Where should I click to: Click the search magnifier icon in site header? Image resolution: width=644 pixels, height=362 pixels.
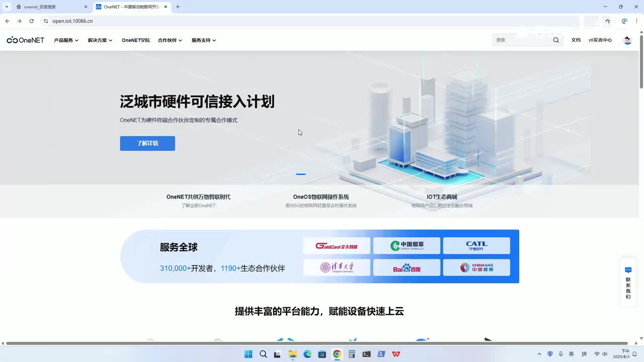pyautogui.click(x=556, y=40)
